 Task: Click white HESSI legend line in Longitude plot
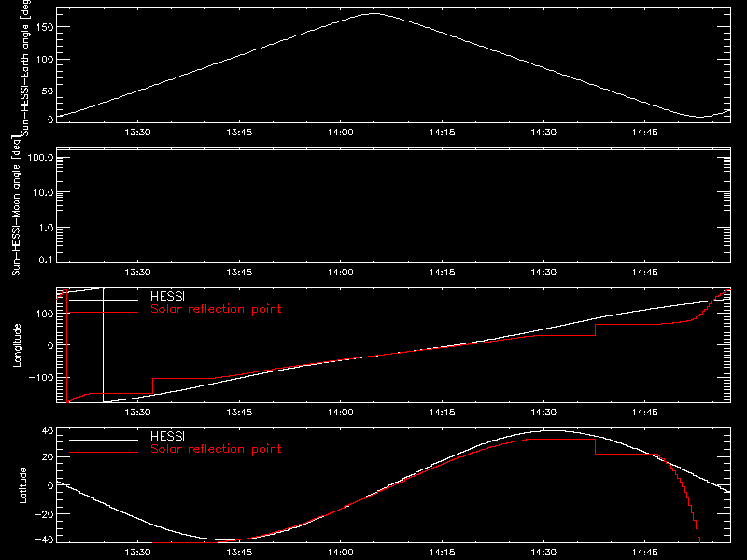point(104,300)
